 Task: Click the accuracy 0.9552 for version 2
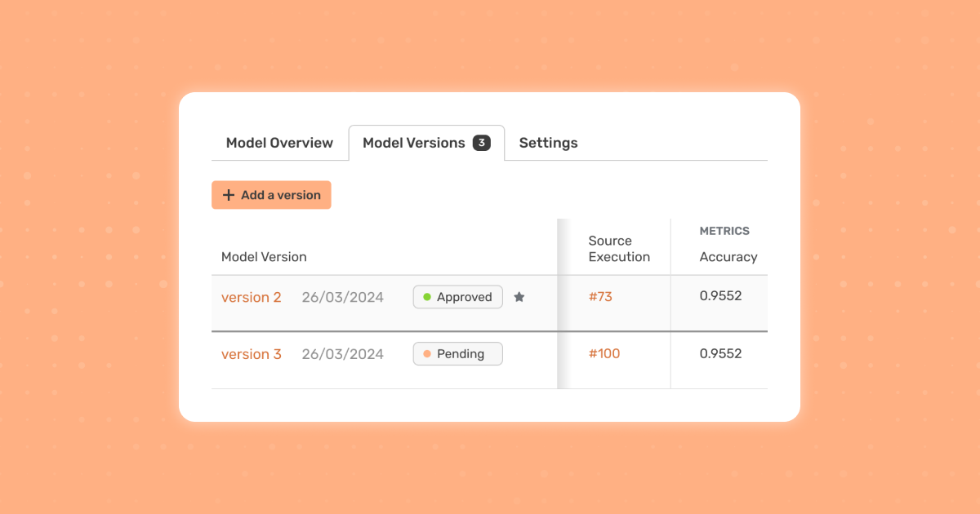(x=720, y=296)
